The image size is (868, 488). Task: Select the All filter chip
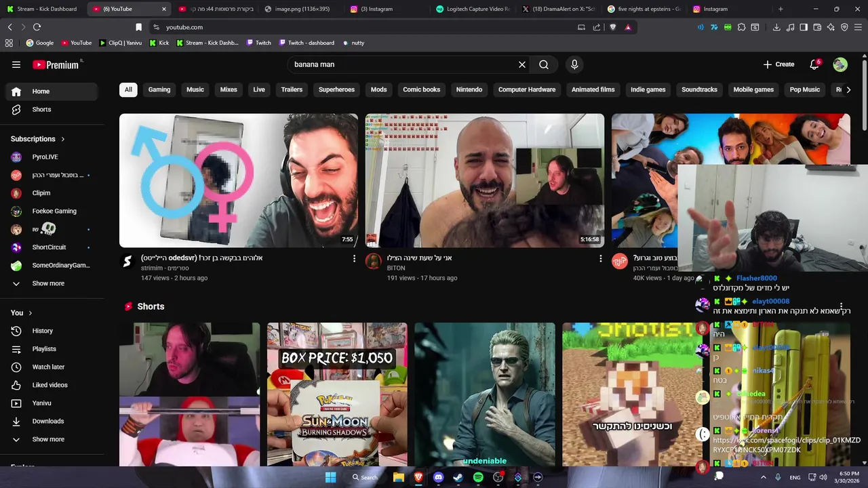(128, 89)
